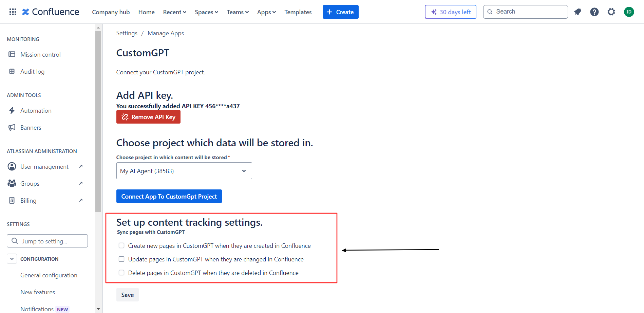Open General configuration in the sidebar
This screenshot has height=313, width=644.
click(x=49, y=275)
